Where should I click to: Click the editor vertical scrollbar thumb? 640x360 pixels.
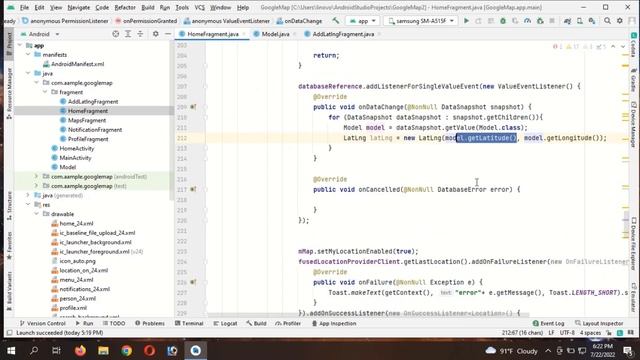coord(626,223)
